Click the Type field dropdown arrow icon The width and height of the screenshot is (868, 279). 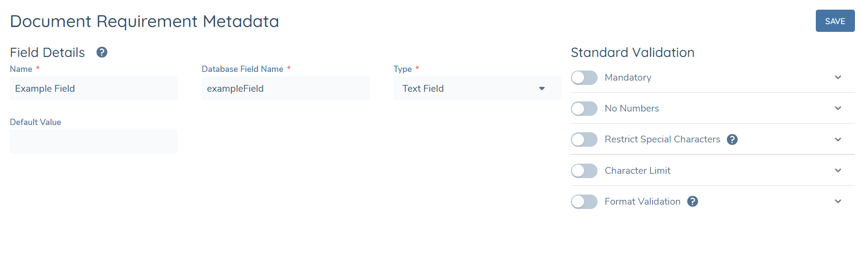(x=542, y=88)
